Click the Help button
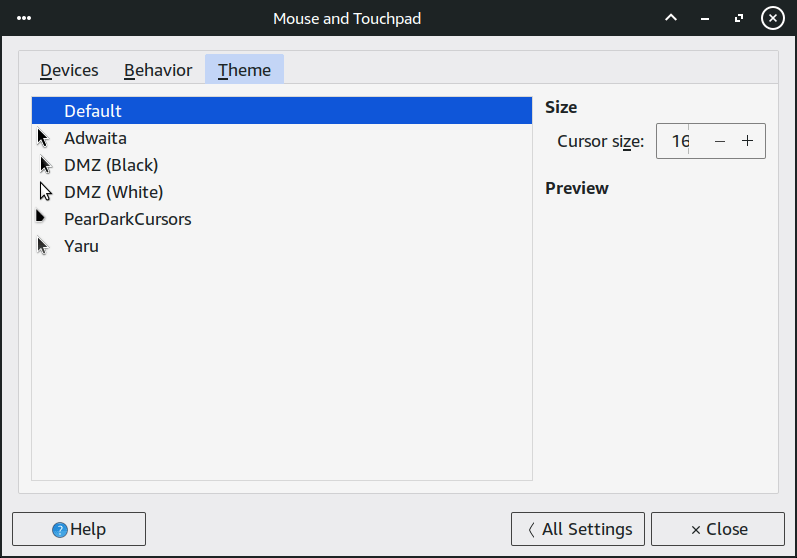This screenshot has width=797, height=558. point(79,529)
